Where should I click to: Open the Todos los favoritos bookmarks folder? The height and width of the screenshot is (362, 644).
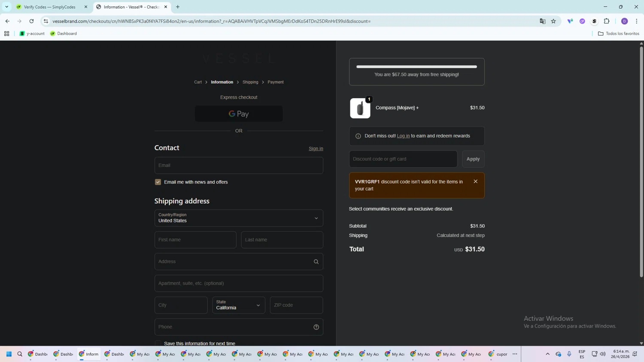pos(619,33)
